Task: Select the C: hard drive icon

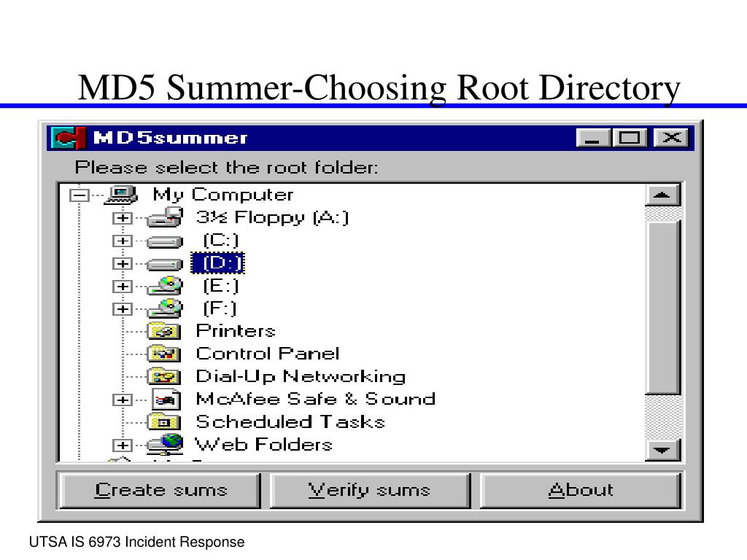Action: [165, 241]
